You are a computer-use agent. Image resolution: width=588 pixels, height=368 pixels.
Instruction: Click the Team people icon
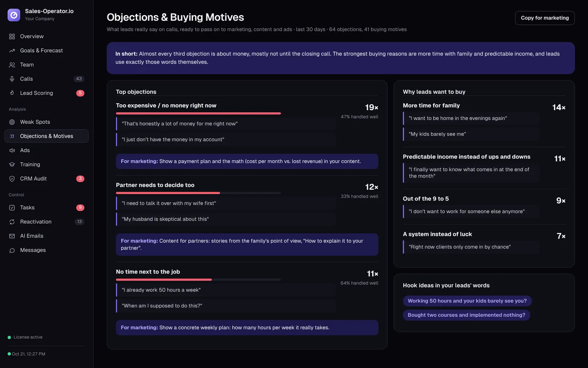coord(12,65)
